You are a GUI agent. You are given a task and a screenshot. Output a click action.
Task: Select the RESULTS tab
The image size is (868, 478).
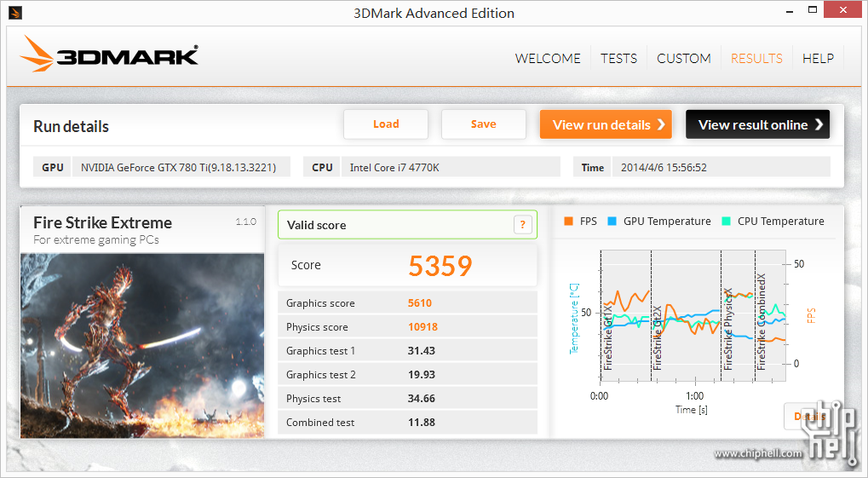756,58
